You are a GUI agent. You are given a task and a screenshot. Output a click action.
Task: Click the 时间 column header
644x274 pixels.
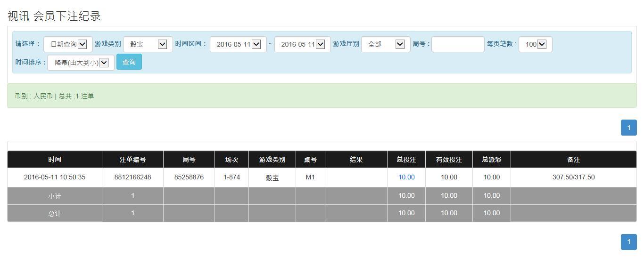(x=54, y=159)
